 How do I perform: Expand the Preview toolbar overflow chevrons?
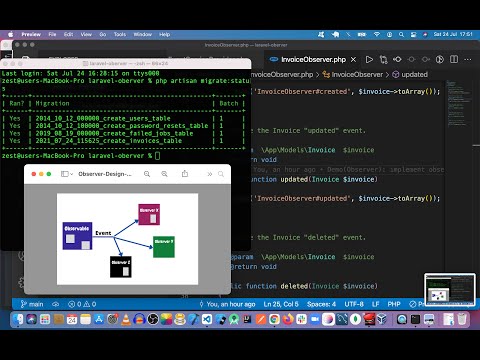tap(209, 174)
